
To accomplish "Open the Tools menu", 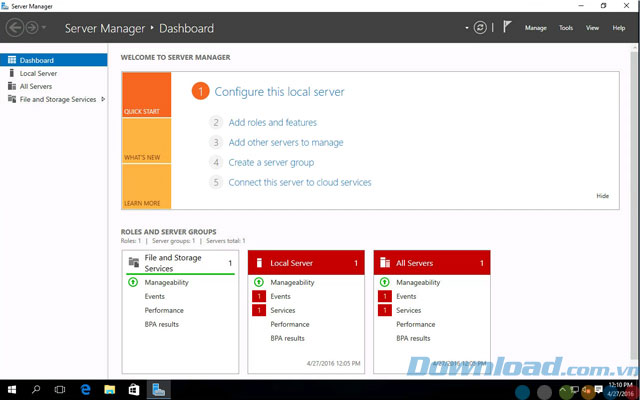I will click(x=566, y=28).
